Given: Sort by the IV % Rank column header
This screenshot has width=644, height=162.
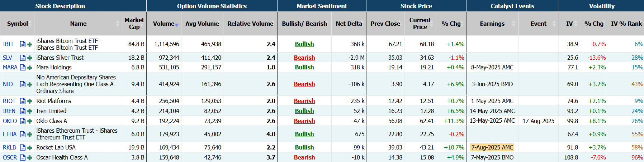Looking at the screenshot, I should [x=626, y=24].
